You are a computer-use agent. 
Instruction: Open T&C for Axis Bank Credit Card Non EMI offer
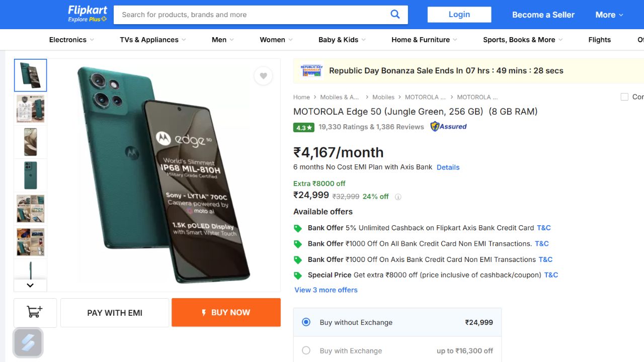point(545,259)
